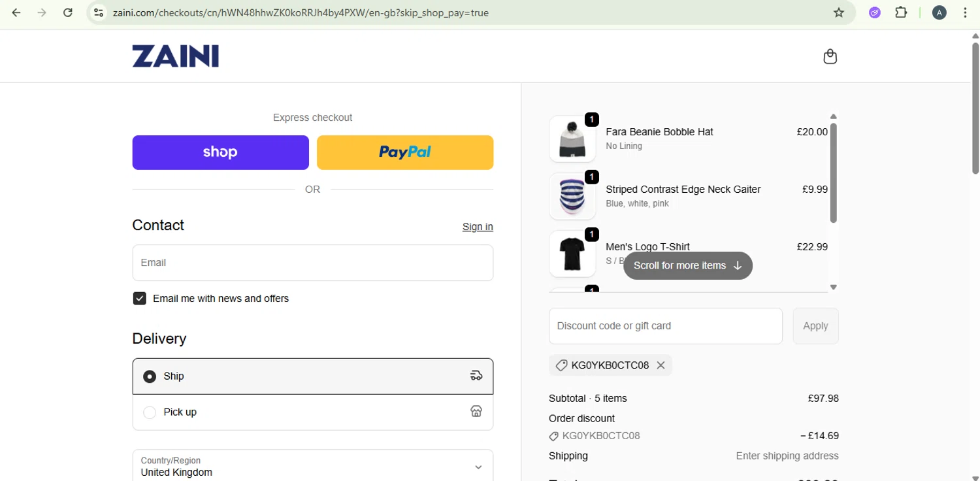Click the Neck Gaiter quantity badge

click(x=591, y=177)
